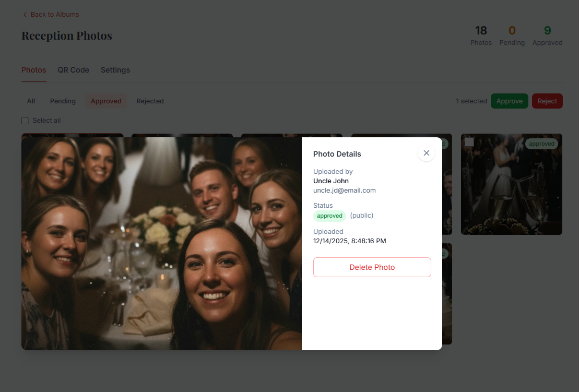Screen dimensions: 579x392
Task: Click the large group selfie preview image
Action: pos(161,244)
